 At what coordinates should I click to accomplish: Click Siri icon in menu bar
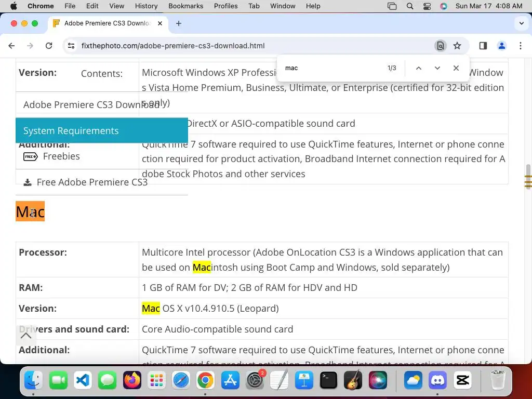444,6
